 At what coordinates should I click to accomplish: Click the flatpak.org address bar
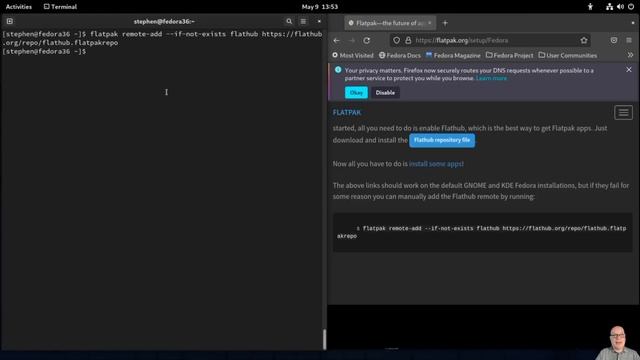pyautogui.click(x=490, y=40)
